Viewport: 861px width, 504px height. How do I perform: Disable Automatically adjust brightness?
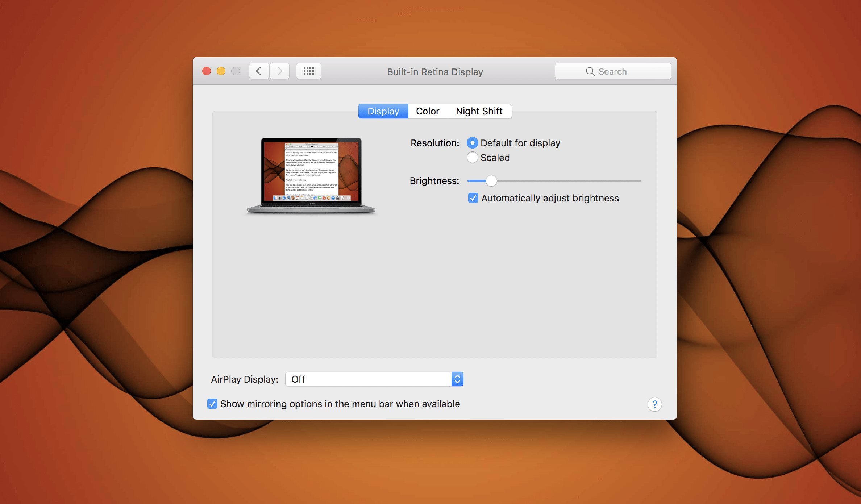point(473,198)
